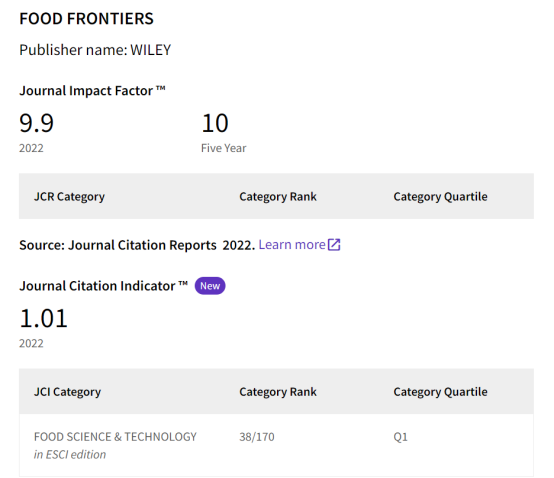The image size is (554, 478).
Task: Open the external link icon beside Learn more
Action: tap(334, 244)
